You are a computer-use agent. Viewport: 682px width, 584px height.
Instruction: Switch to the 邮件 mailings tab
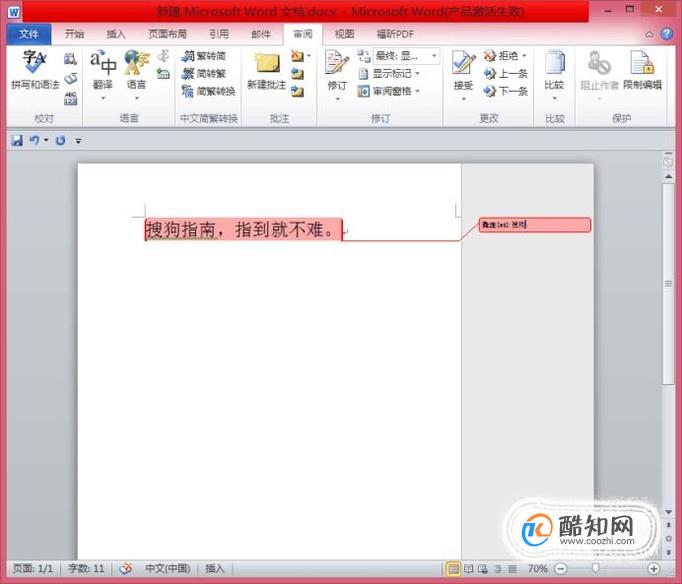[261, 34]
